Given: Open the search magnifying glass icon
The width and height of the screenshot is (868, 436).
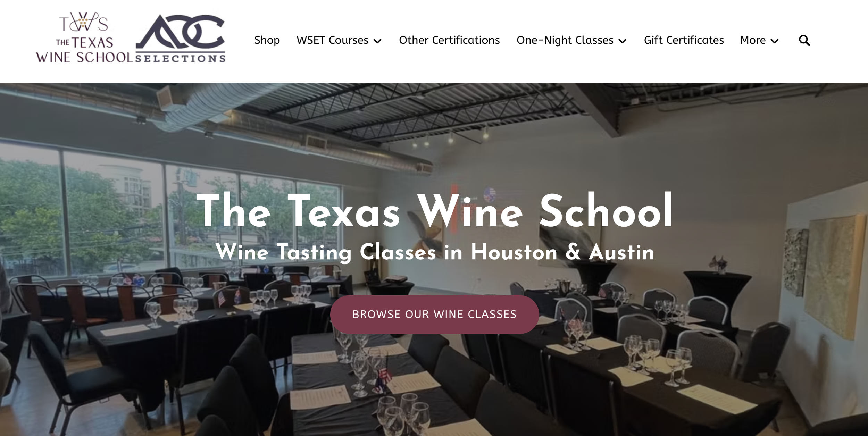Looking at the screenshot, I should (x=804, y=41).
